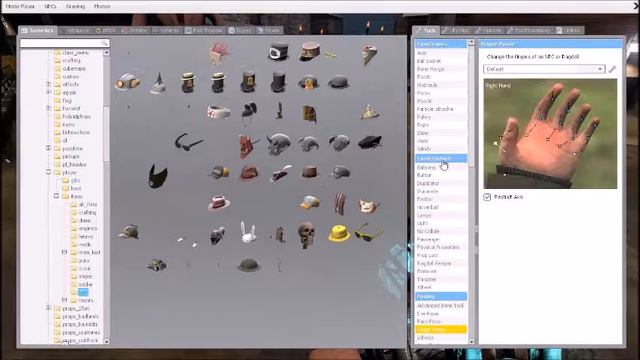
Task: Collapse the Posing tool category header
Action: pos(441,296)
